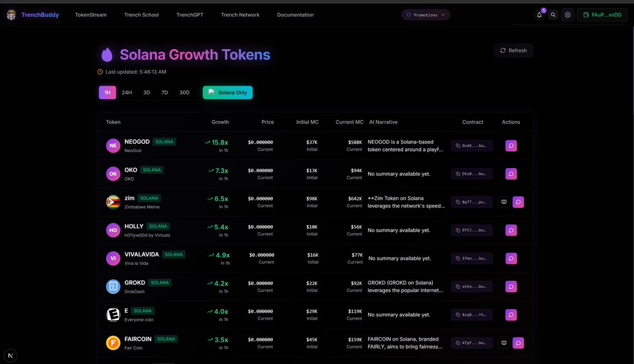Open chat action for VIVALAVIDA
The width and height of the screenshot is (634, 364).
point(511,258)
